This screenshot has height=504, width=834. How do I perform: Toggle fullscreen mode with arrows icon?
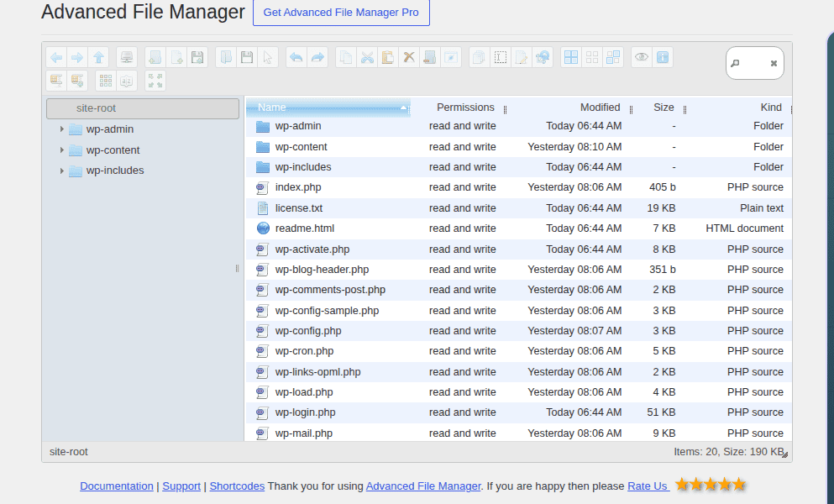155,81
